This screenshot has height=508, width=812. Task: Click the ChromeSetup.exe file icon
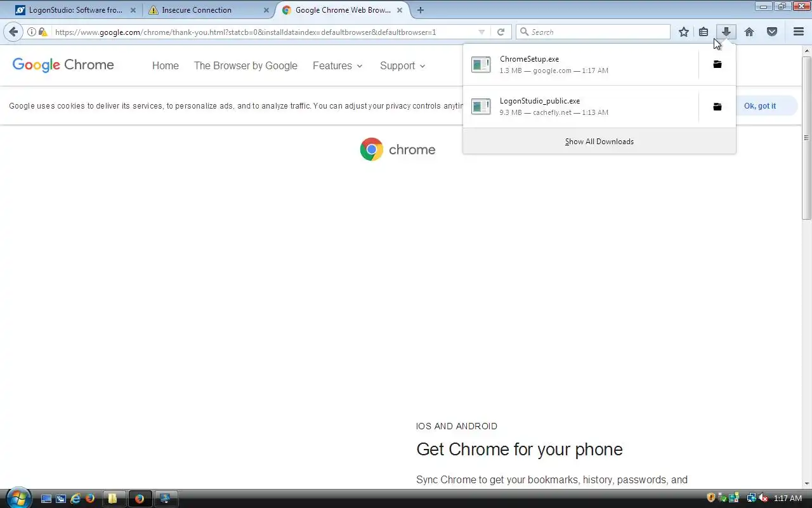click(481, 64)
